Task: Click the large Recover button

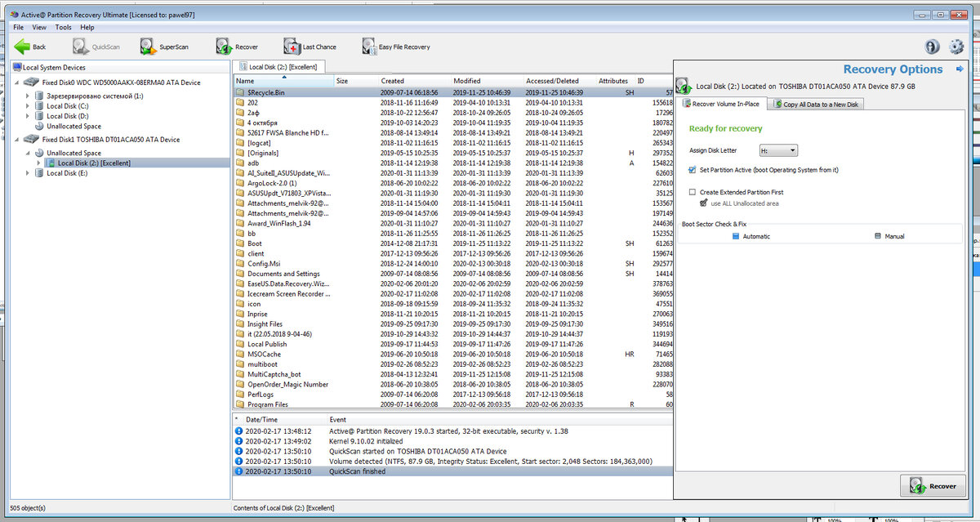Action: pyautogui.click(x=933, y=486)
